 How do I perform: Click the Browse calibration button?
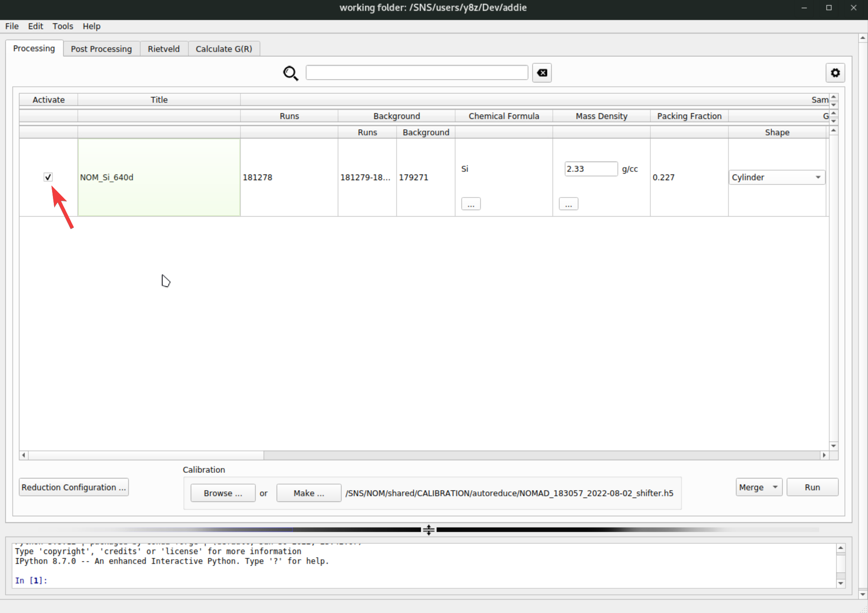[x=223, y=493]
